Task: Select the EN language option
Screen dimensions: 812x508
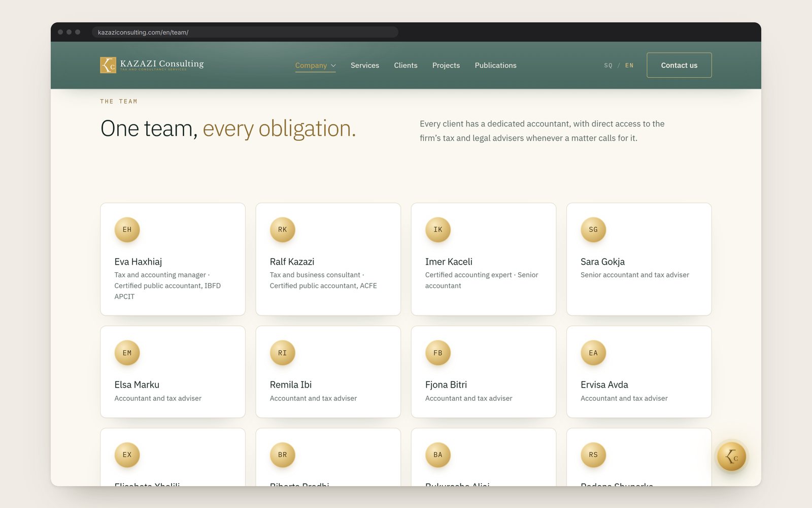Action: tap(629, 66)
